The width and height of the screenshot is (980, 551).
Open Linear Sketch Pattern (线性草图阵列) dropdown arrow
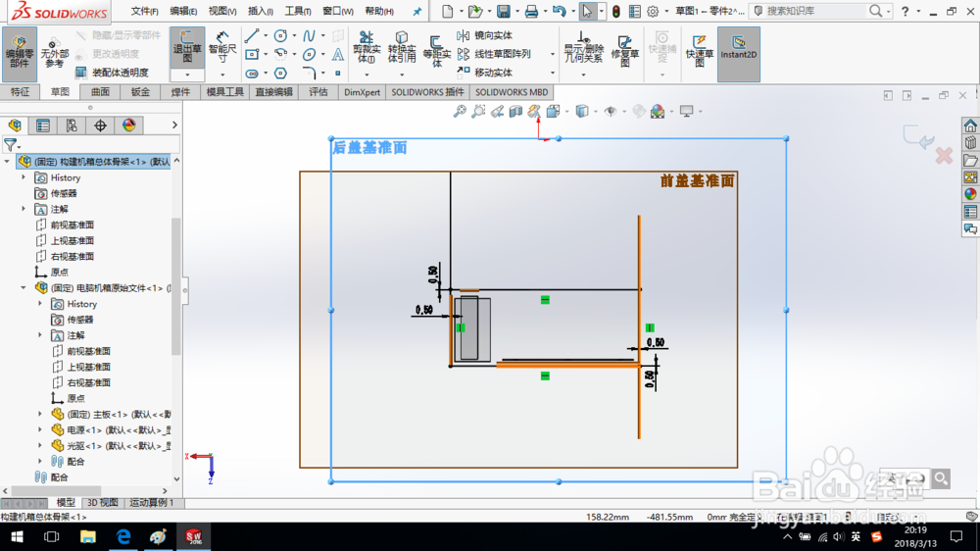coord(553,54)
